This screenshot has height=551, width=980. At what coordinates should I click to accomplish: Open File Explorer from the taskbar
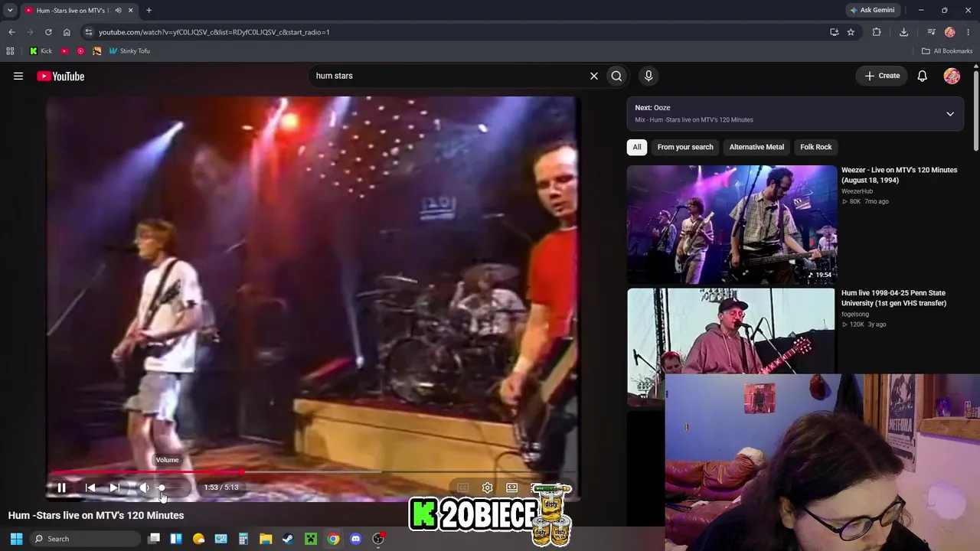point(266,539)
